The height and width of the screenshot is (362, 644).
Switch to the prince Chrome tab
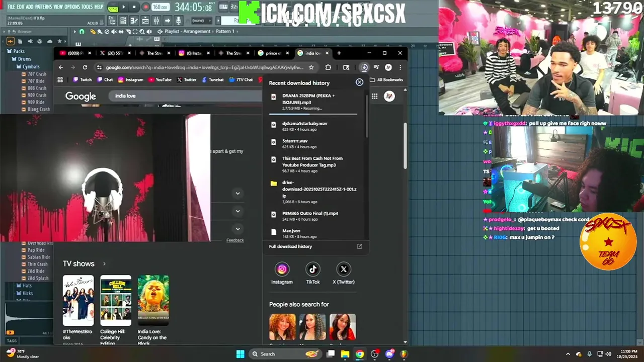pyautogui.click(x=274, y=53)
